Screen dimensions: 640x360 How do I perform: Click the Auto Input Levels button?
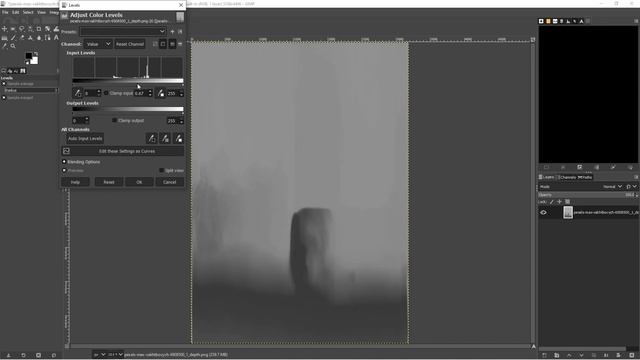pyautogui.click(x=85, y=139)
